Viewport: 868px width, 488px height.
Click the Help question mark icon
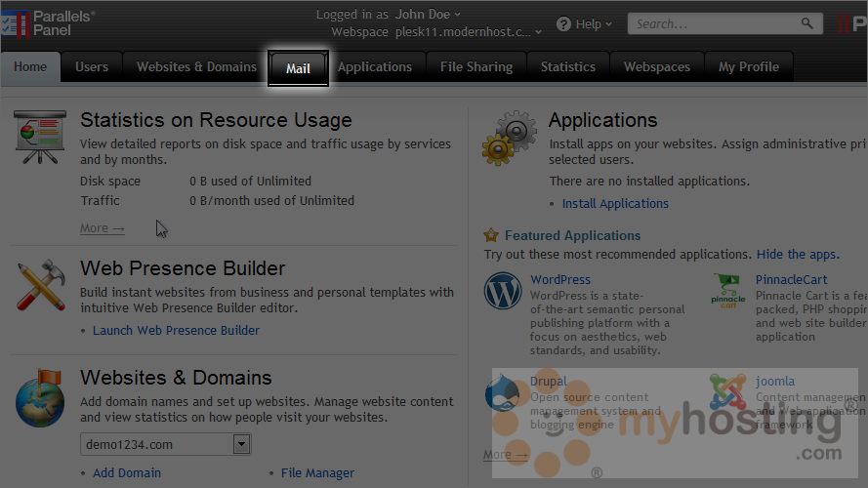pyautogui.click(x=563, y=24)
